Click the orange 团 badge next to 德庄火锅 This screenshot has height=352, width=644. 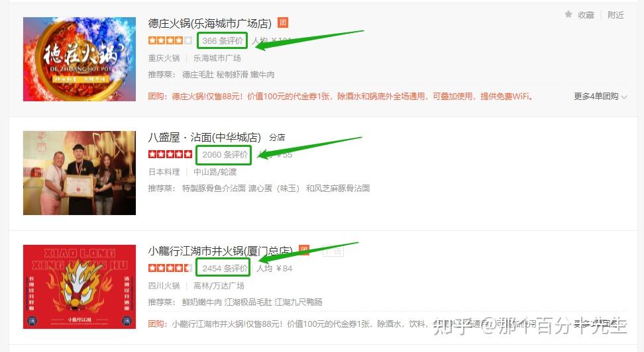[283, 22]
